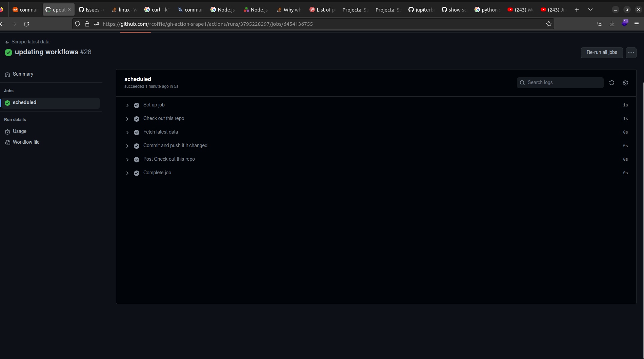Click the browser back arrow
This screenshot has height=359, width=644.
(2, 24)
